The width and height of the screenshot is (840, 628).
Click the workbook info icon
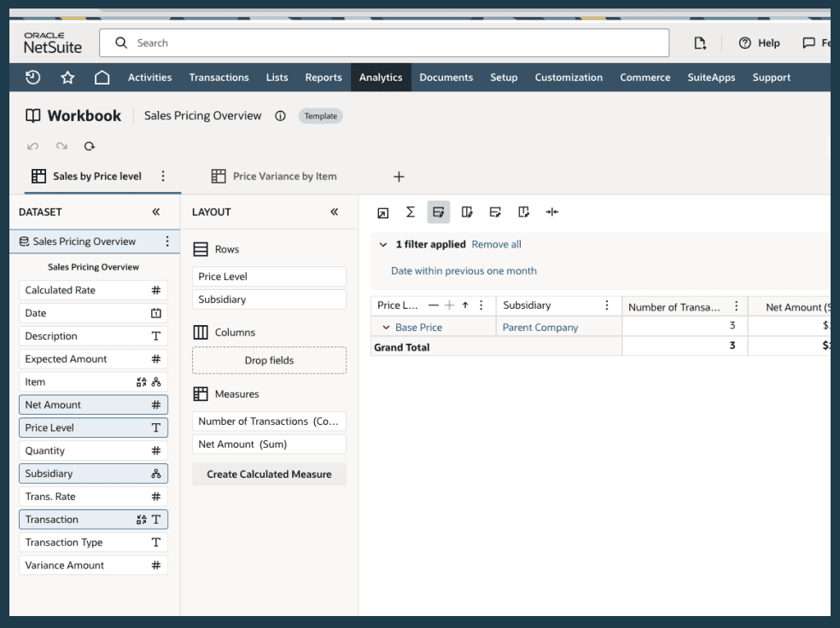280,116
